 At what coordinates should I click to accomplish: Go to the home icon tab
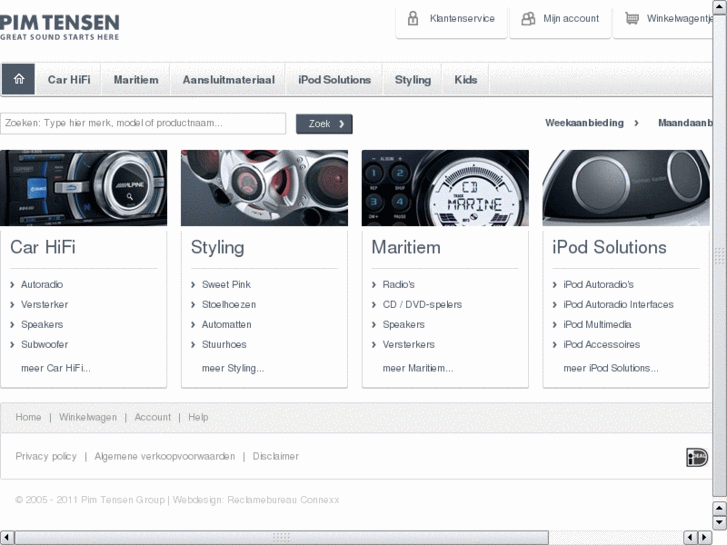[19, 79]
